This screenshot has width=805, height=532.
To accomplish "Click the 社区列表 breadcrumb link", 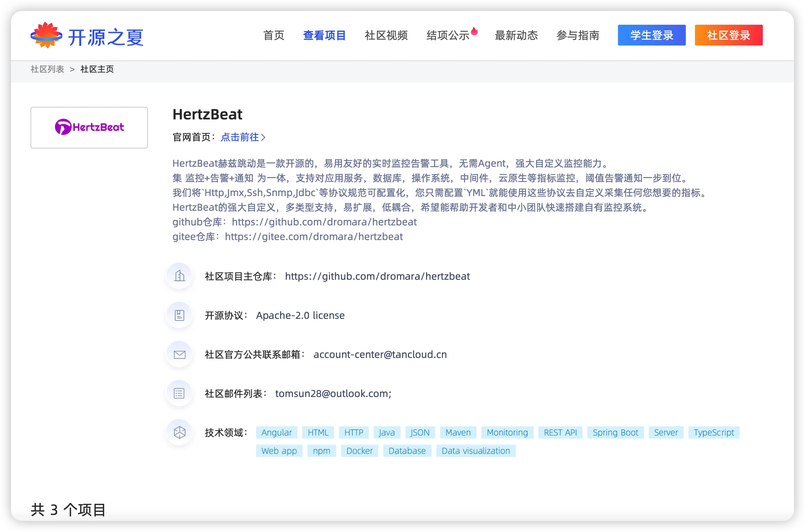I will pos(47,69).
